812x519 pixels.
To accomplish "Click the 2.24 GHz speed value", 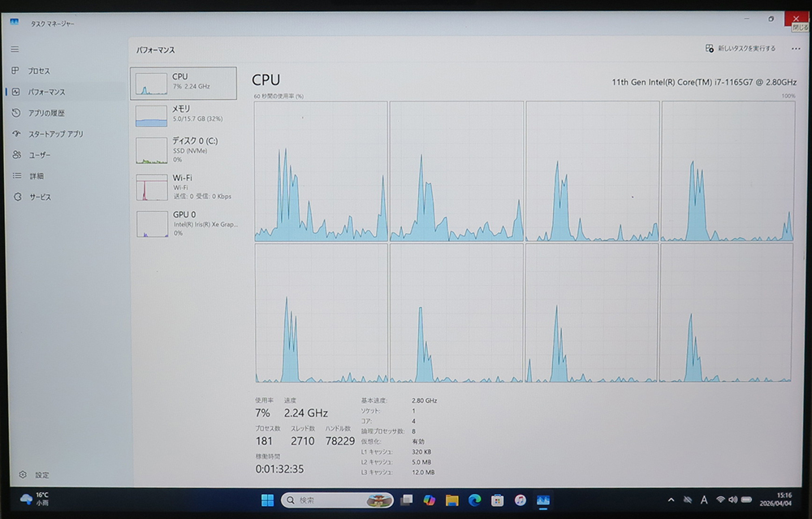I will tap(305, 413).
